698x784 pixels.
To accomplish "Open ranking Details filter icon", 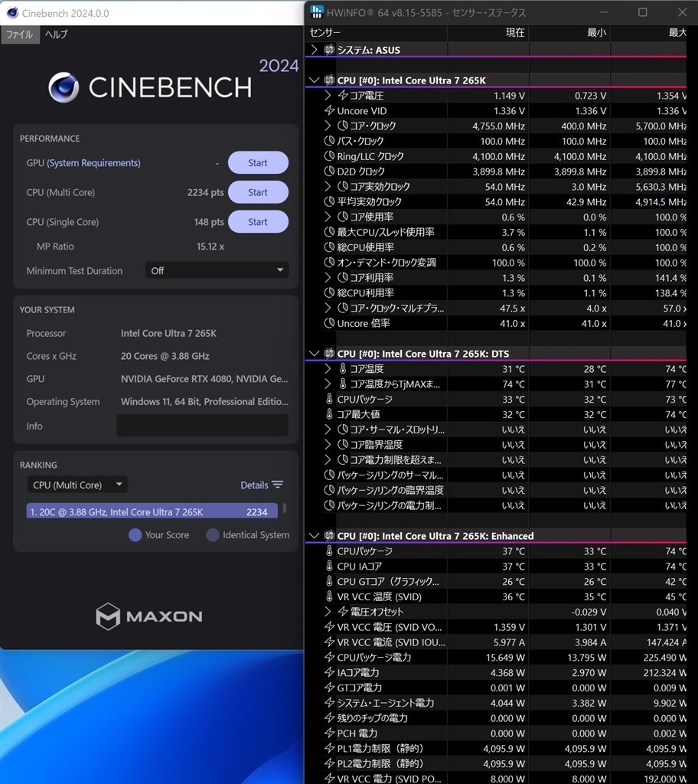I will (x=277, y=485).
